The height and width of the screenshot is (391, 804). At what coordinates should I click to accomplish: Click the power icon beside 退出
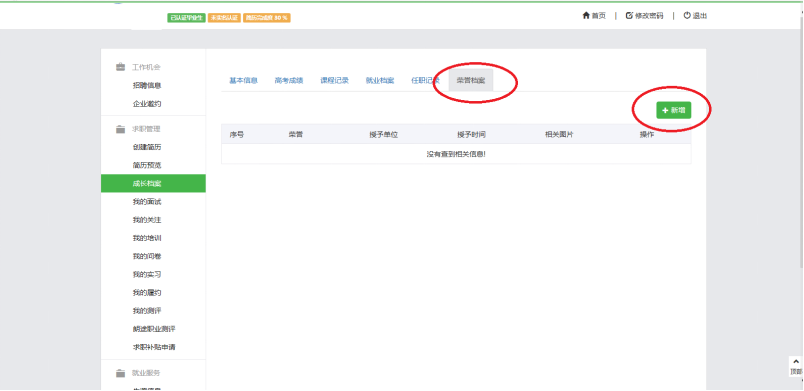point(687,16)
